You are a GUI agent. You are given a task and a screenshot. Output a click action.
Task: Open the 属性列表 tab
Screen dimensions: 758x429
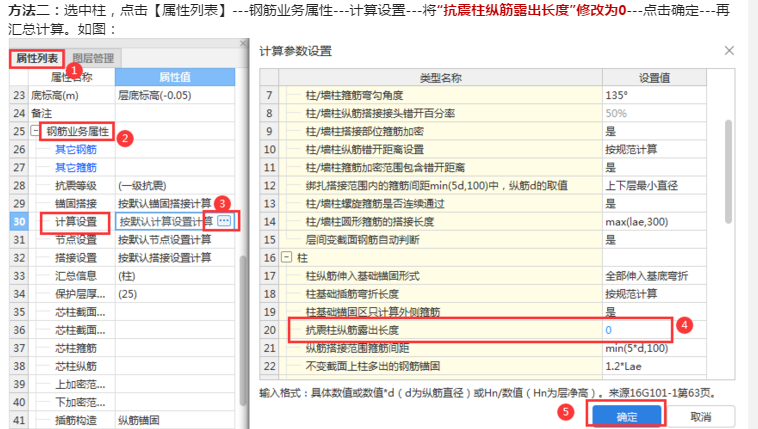(x=37, y=59)
